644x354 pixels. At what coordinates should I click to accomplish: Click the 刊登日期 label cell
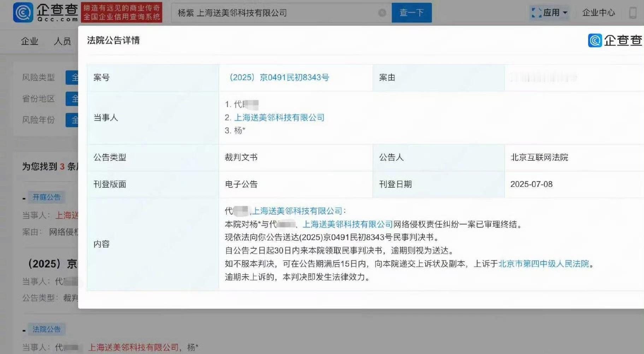click(x=438, y=184)
